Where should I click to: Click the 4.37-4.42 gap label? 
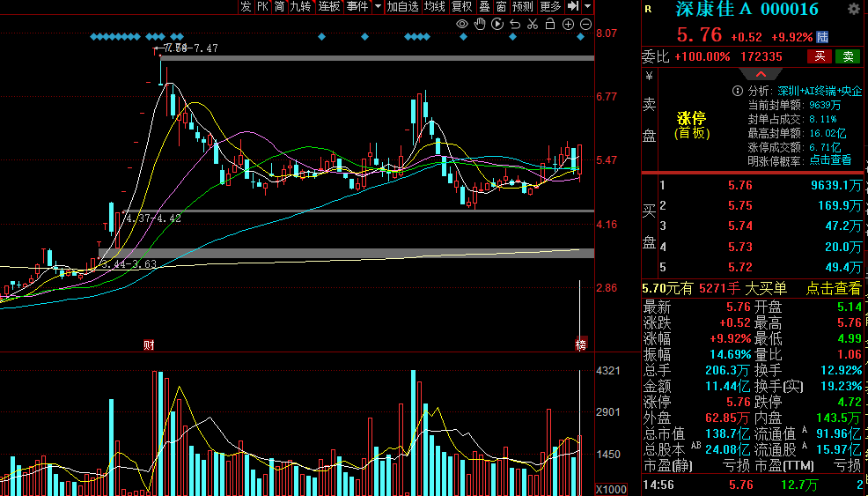[x=153, y=218]
